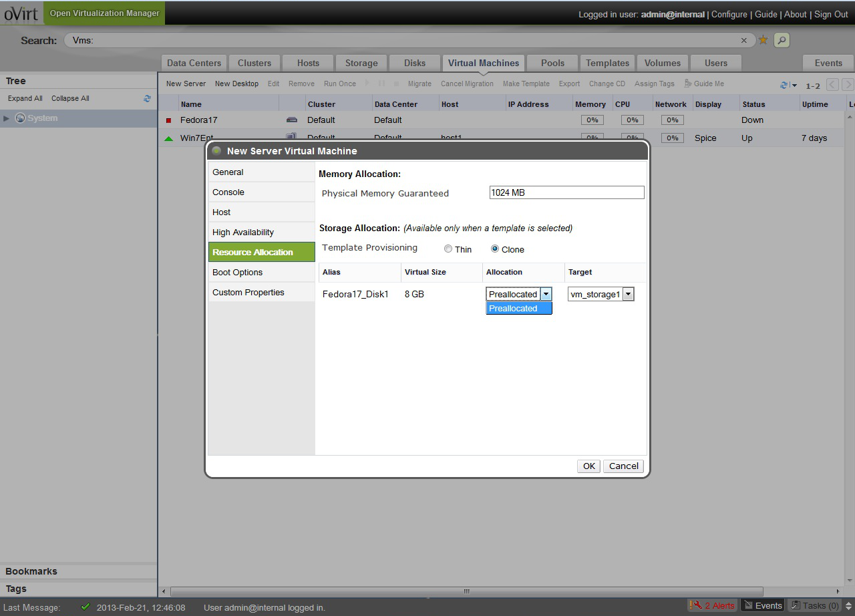This screenshot has width=855, height=616.
Task: Cancel the New Server Virtual Machine dialog
Action: [x=623, y=466]
